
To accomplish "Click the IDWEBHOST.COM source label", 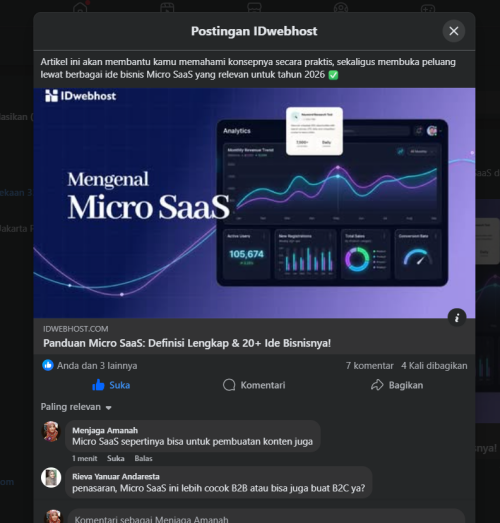I will pos(76,329).
